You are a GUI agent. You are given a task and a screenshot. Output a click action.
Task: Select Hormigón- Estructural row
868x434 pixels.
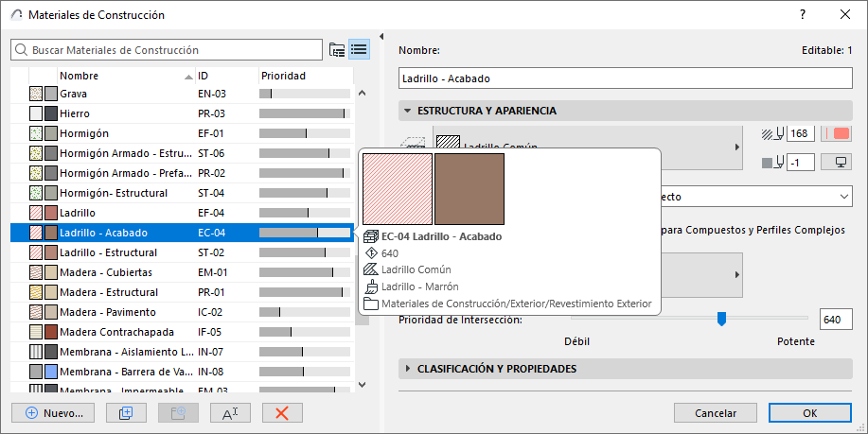tap(182, 193)
